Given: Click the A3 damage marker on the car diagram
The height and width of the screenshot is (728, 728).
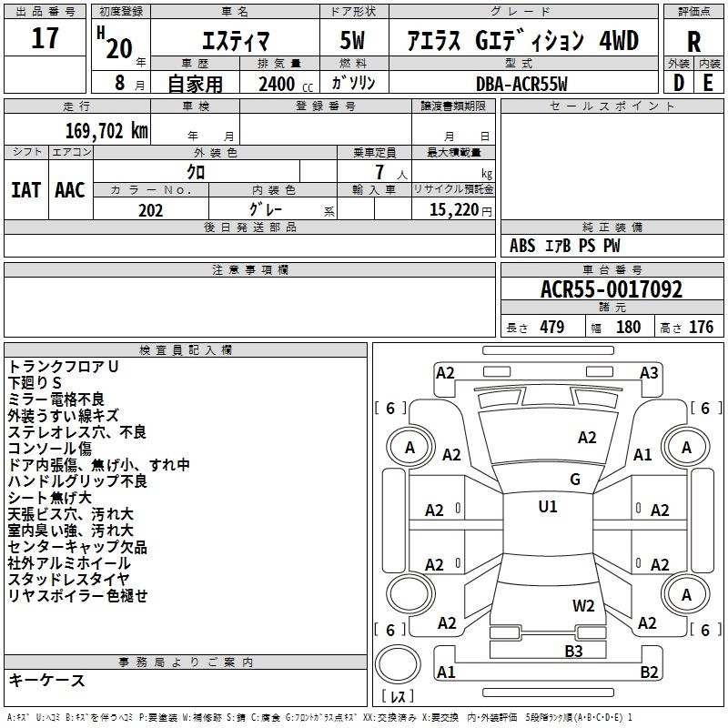Looking at the screenshot, I should click(649, 372).
